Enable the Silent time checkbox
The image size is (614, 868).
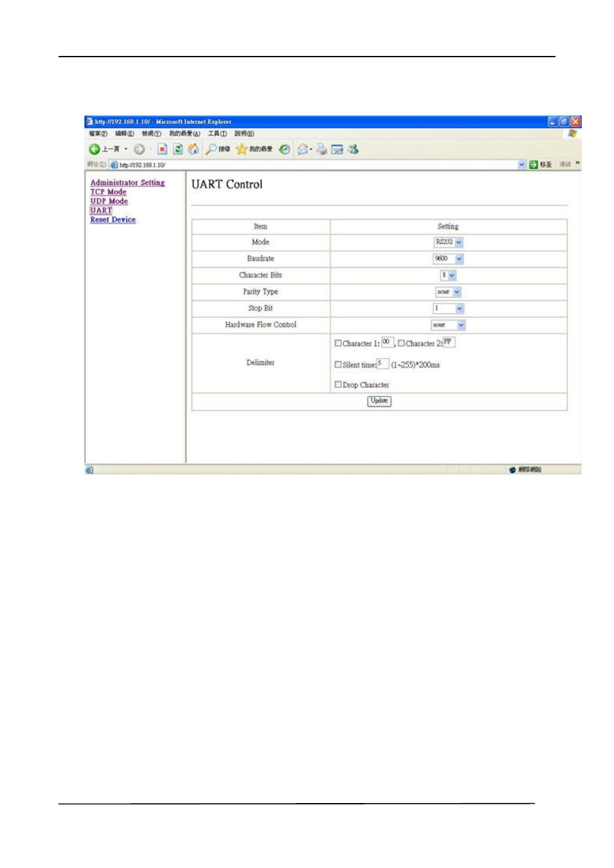tap(338, 365)
